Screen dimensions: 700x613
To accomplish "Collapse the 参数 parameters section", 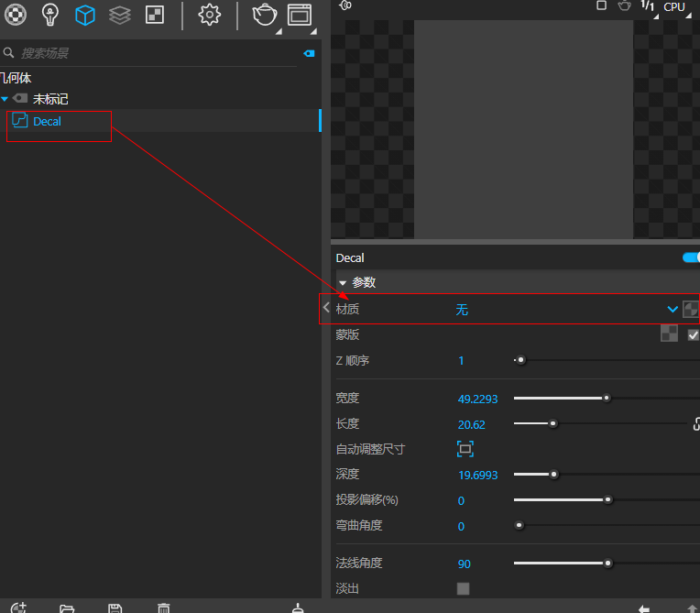I will 343,283.
